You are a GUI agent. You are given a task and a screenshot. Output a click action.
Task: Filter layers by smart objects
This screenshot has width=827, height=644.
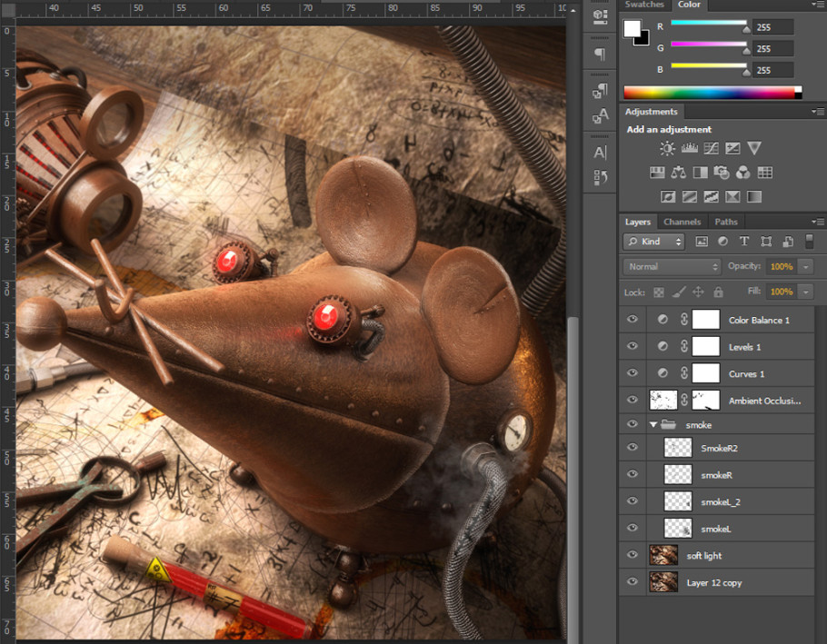[788, 242]
